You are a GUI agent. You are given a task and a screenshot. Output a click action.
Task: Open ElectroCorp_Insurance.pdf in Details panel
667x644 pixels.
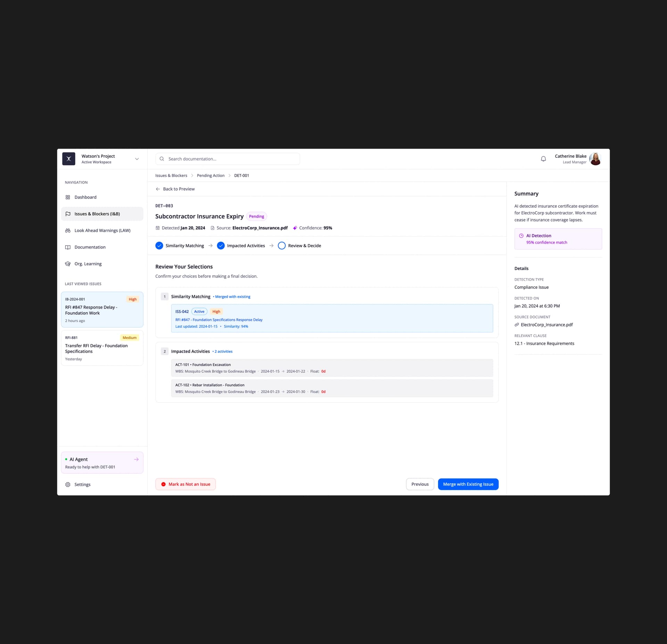tap(546, 325)
